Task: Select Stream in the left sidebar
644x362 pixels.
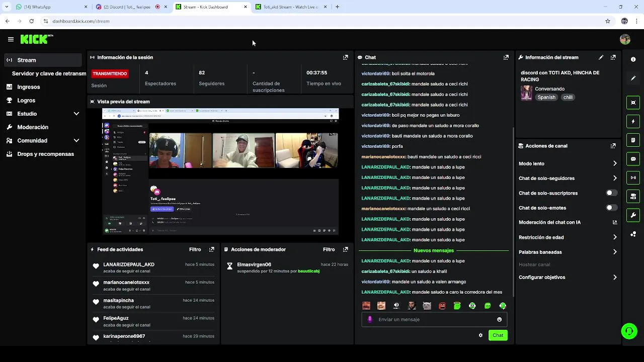Action: coord(43,60)
